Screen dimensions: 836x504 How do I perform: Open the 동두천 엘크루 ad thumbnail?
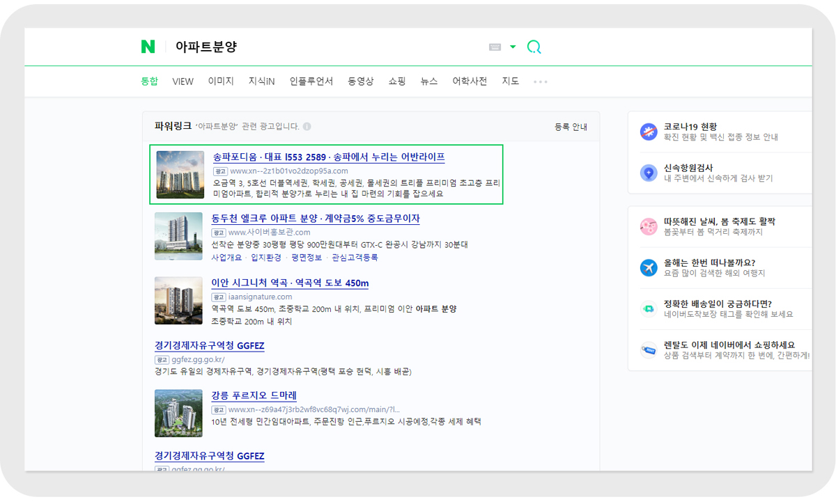point(179,236)
